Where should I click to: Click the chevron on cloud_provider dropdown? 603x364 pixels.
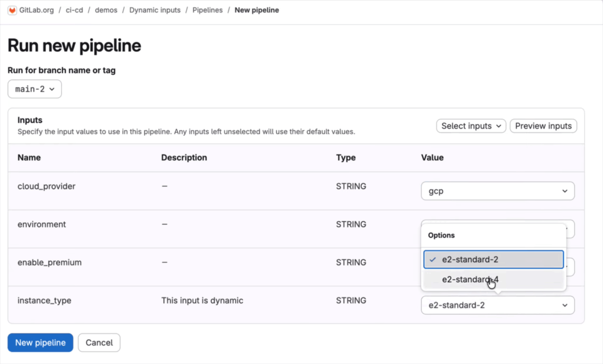click(x=565, y=191)
